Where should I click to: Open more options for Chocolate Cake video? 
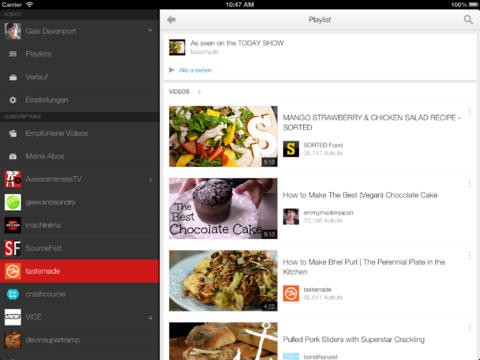click(469, 183)
